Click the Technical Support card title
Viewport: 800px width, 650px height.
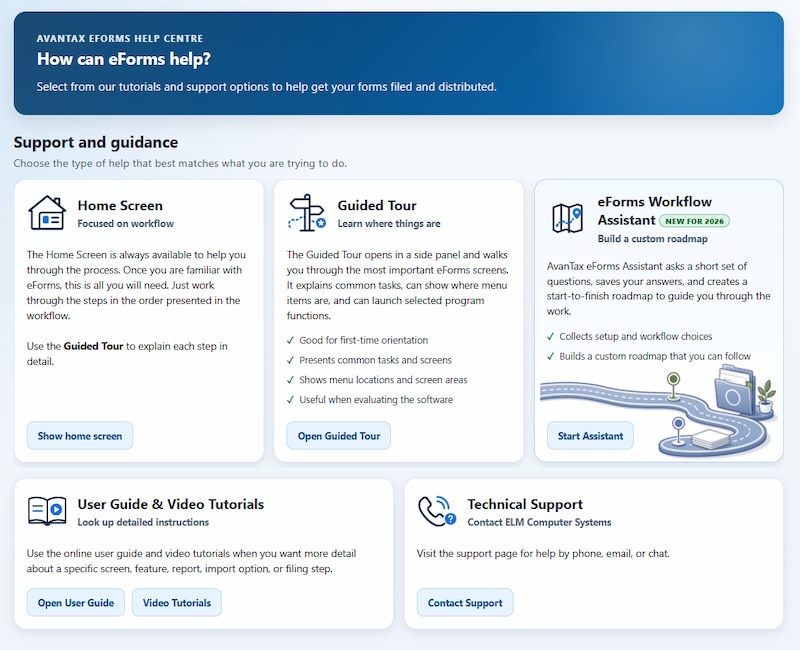click(525, 504)
